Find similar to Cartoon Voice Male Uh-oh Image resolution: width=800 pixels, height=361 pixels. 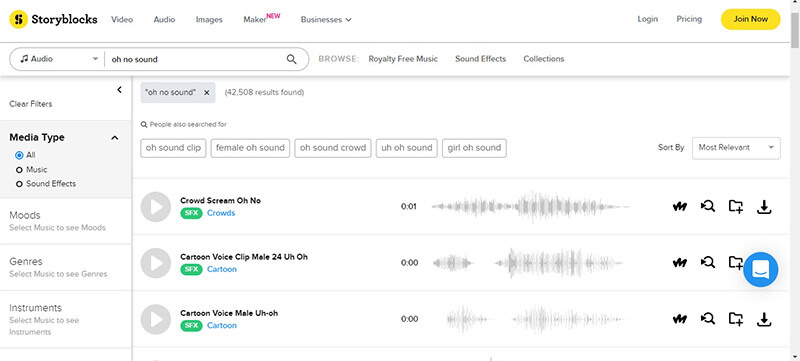[x=708, y=319]
